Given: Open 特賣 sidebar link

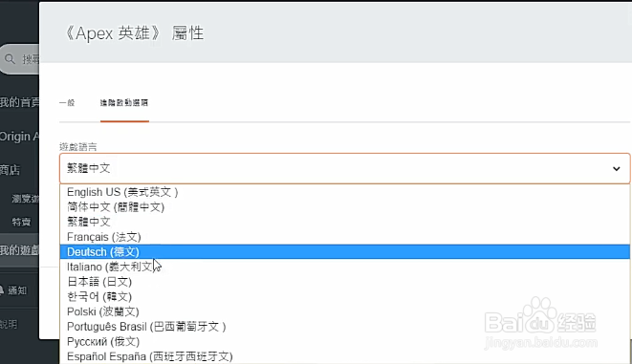Looking at the screenshot, I should (x=21, y=222).
